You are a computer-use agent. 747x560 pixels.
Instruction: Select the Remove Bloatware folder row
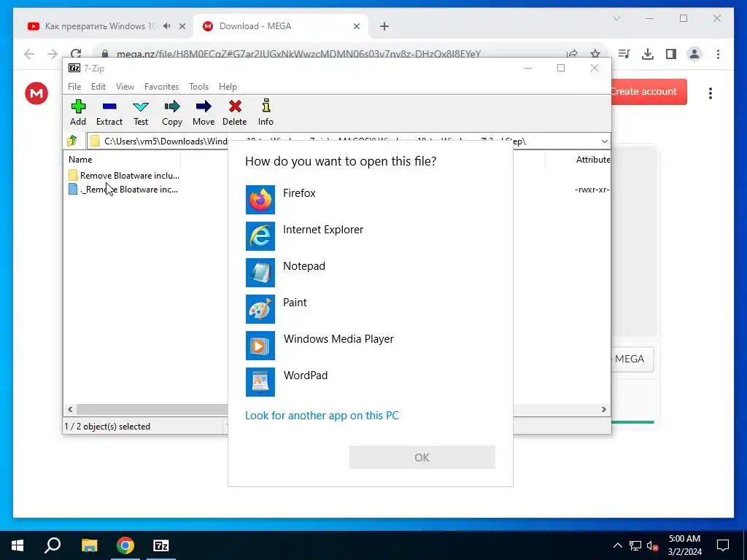124,175
